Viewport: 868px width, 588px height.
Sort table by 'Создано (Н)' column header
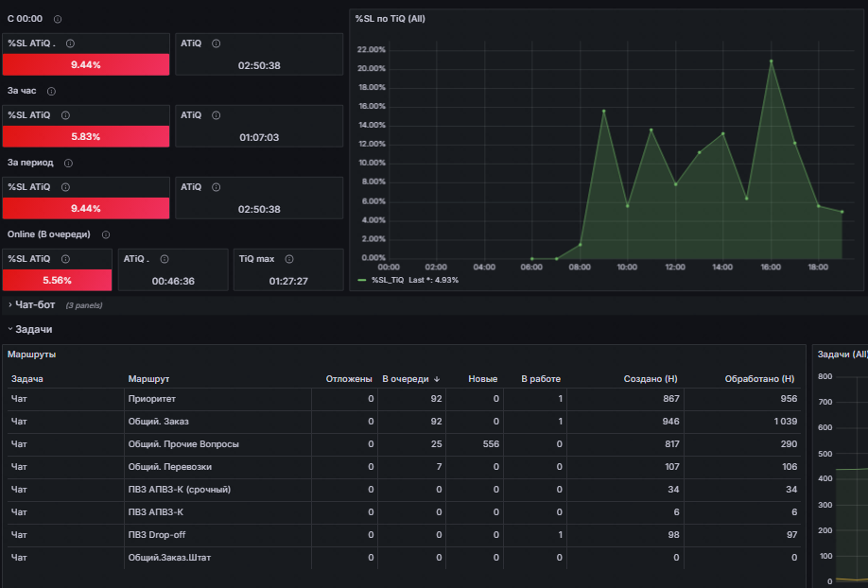click(651, 379)
